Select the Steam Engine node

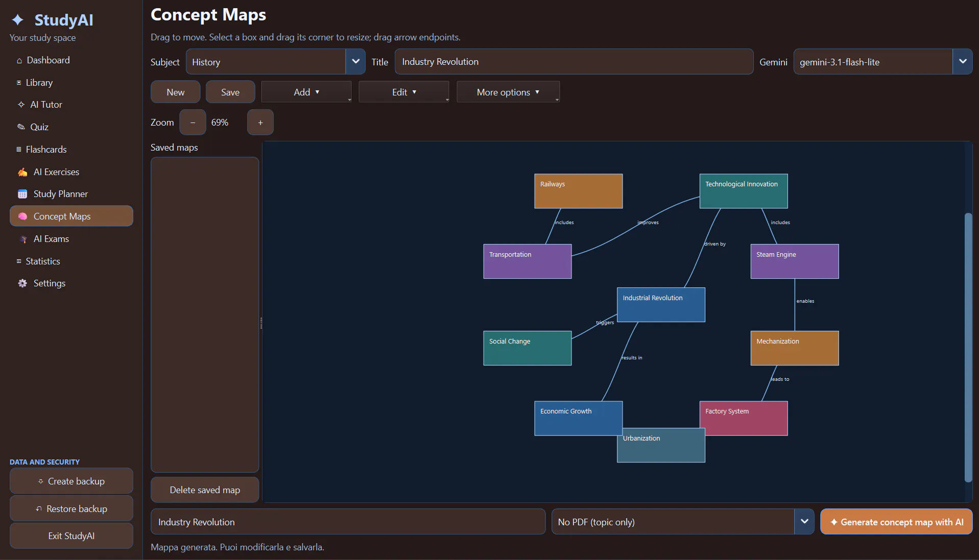[795, 261]
